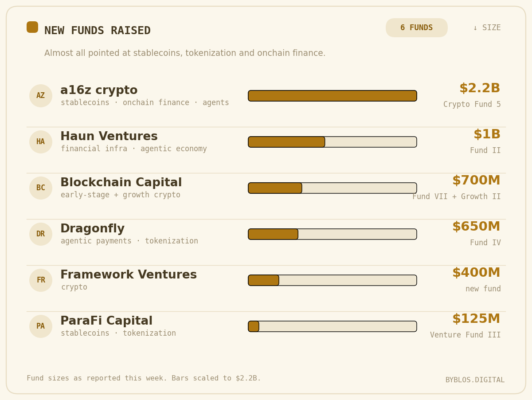
Task: Click the Dragonfly fund size bar
Action: click(332, 234)
